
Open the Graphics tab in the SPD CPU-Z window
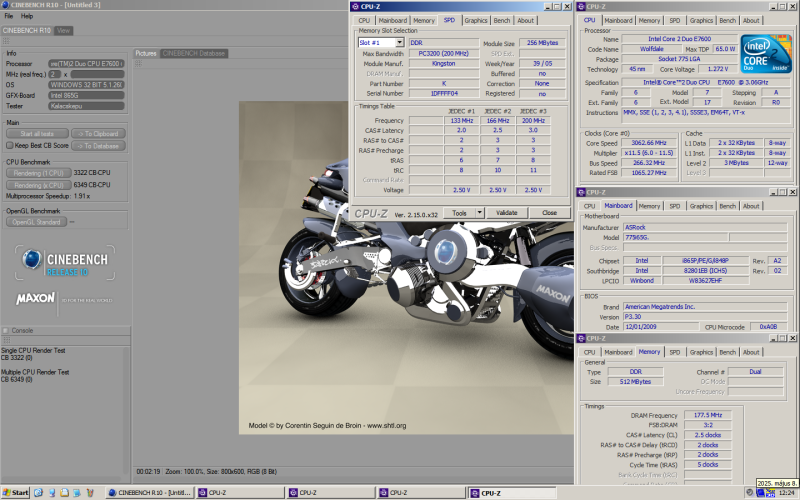(476, 20)
